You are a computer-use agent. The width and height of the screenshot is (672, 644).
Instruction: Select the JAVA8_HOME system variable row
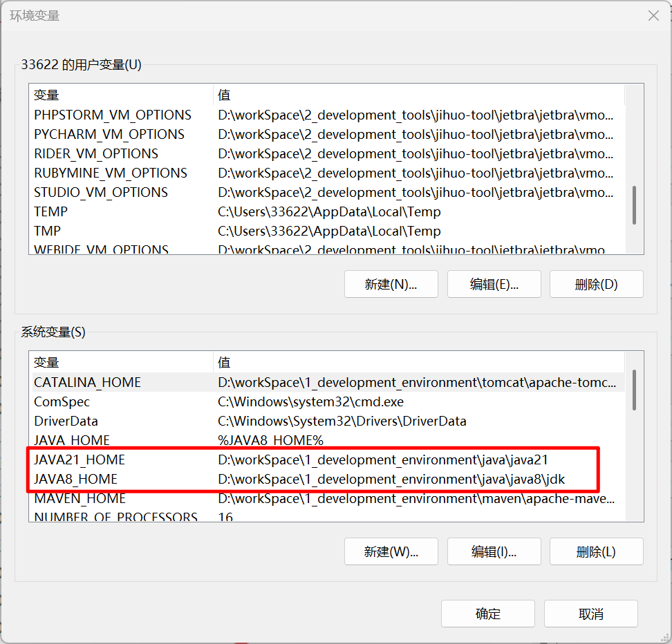pos(76,479)
